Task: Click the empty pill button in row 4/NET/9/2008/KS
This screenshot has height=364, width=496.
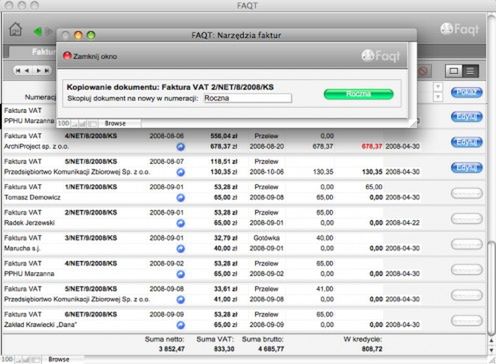Action: point(466,269)
